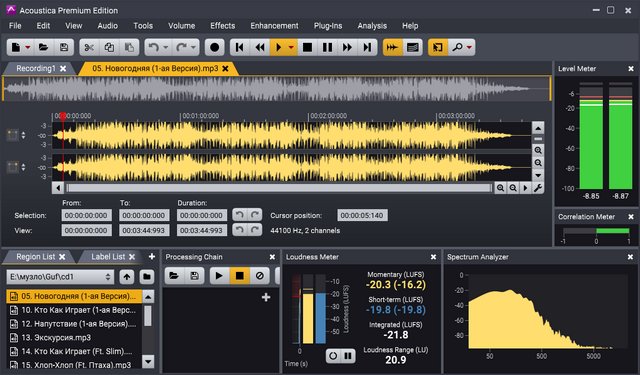640x375 pixels.
Task: Select file 13. Экскурсия.mp3
Action: (74, 337)
